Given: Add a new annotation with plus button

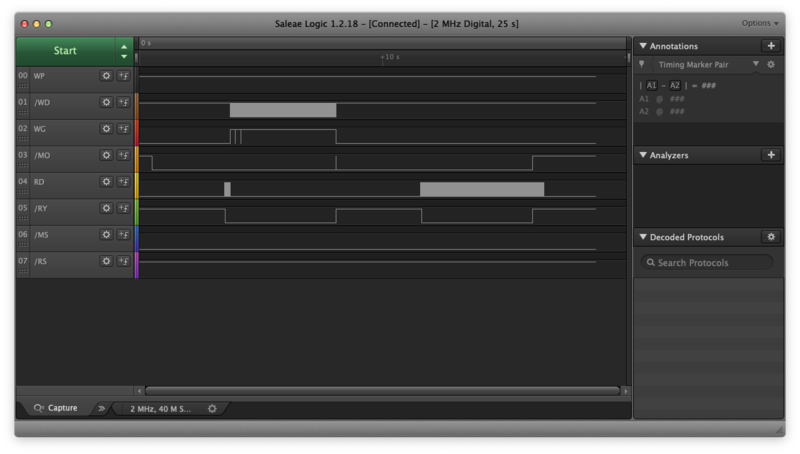Looking at the screenshot, I should 771,45.
